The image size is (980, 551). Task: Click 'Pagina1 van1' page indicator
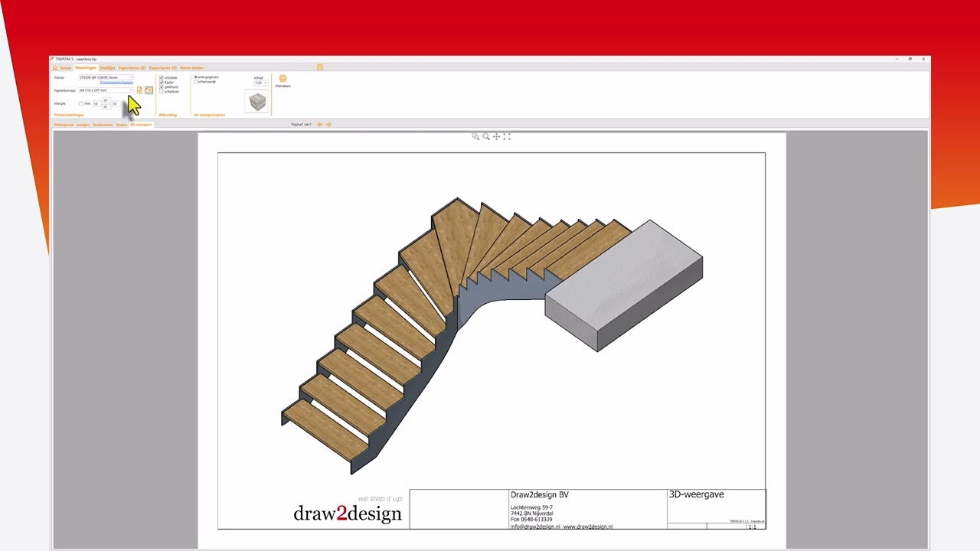coord(301,125)
